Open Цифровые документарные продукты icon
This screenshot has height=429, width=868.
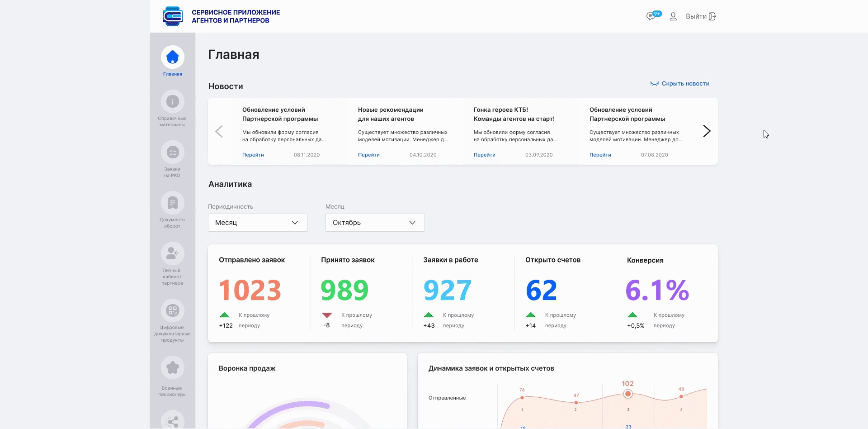coord(172,311)
